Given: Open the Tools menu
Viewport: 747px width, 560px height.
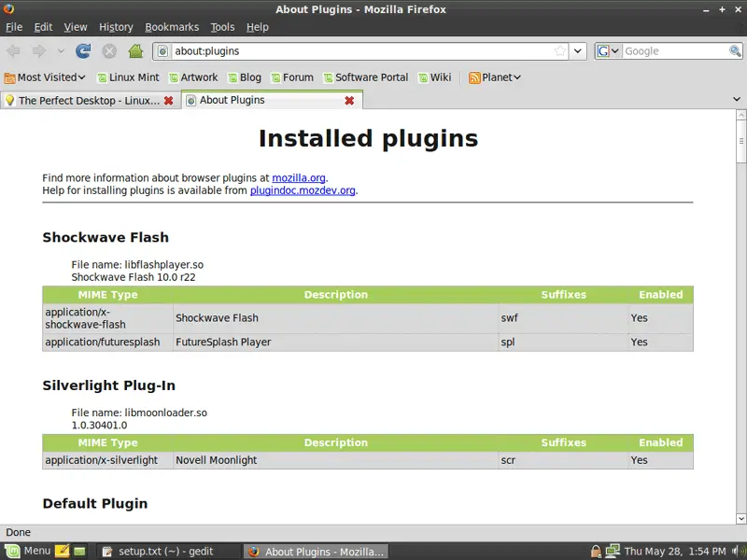Looking at the screenshot, I should click(222, 27).
